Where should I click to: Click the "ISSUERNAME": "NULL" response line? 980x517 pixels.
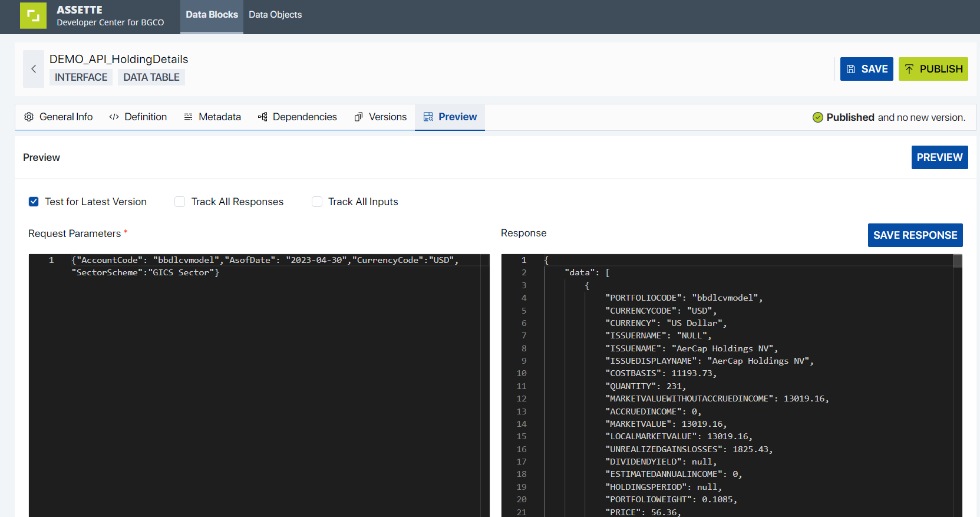658,335
